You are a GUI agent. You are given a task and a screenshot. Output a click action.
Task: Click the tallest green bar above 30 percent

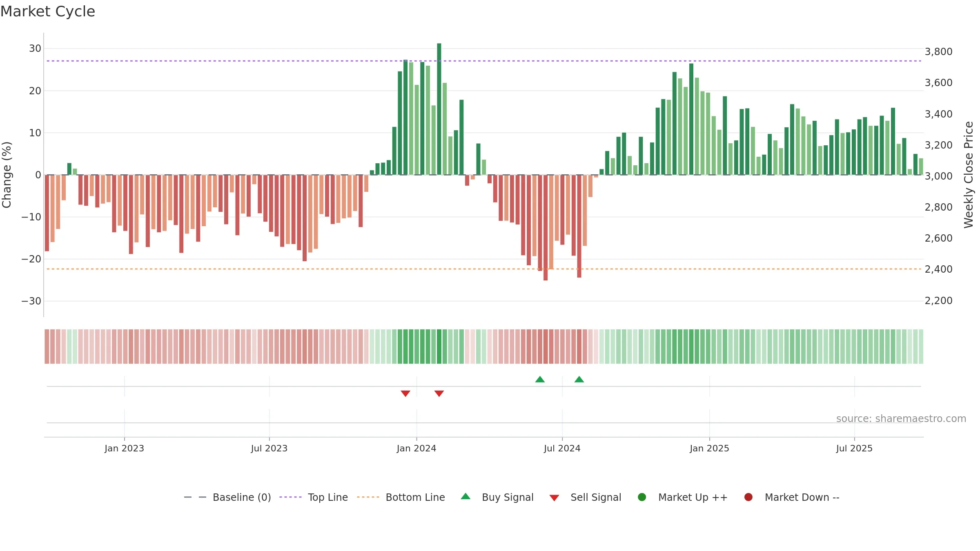click(439, 109)
